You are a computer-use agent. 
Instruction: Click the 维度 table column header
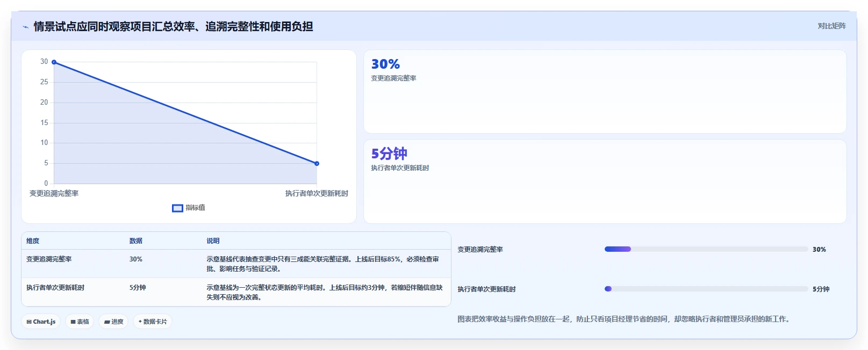coord(33,241)
